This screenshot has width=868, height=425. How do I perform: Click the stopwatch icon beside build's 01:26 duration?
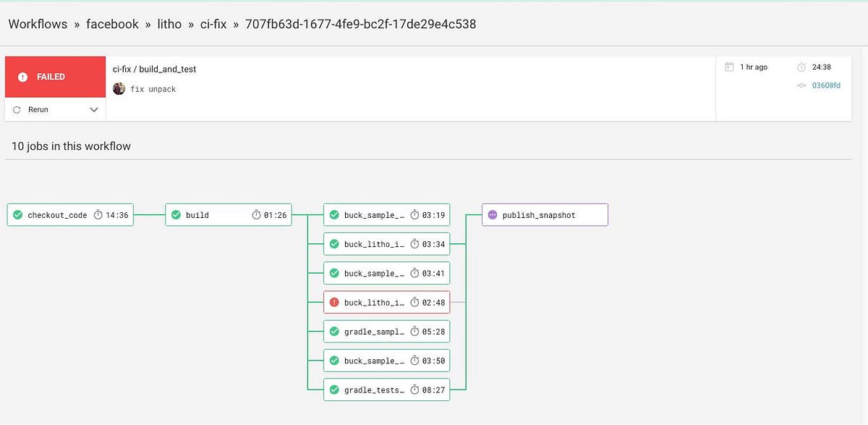pyautogui.click(x=256, y=214)
